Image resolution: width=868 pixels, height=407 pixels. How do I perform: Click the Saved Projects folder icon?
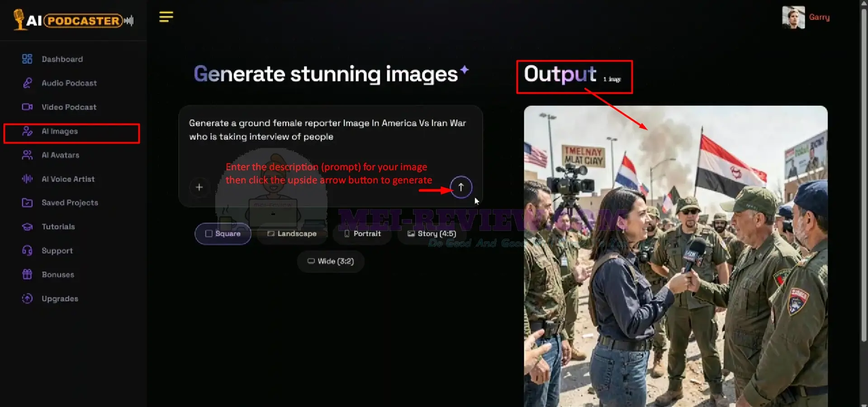tap(27, 202)
